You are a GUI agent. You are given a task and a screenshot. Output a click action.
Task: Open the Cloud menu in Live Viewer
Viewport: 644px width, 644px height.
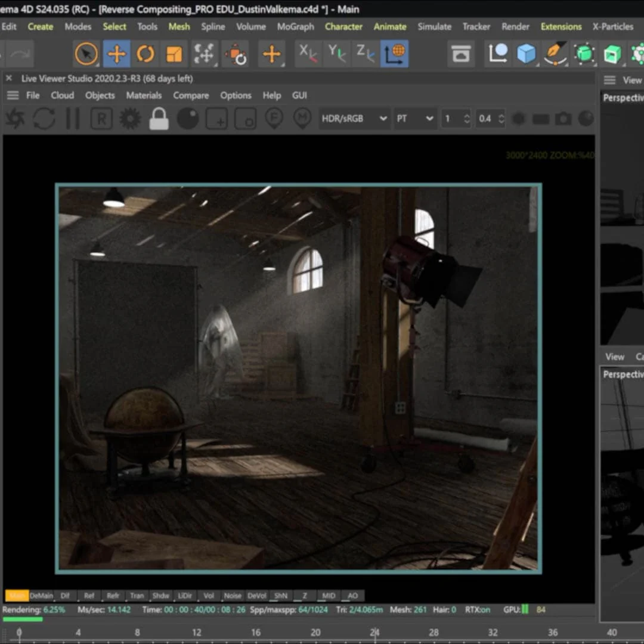(x=62, y=95)
